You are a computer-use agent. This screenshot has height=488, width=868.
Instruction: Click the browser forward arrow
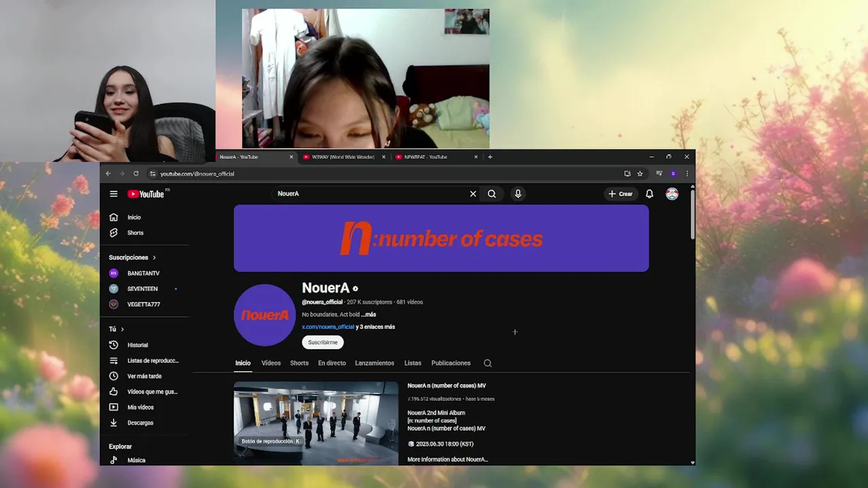122,174
